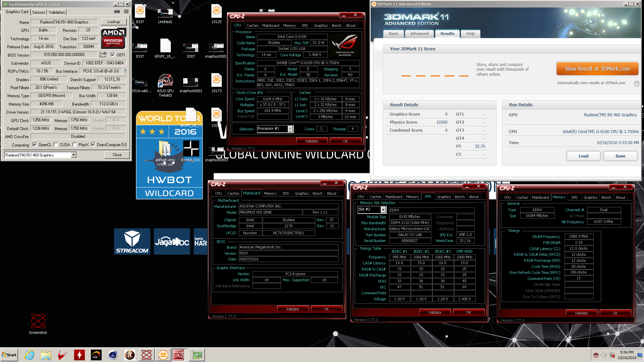This screenshot has width=644, height=362.
Task: Click the disconnected network tray icon
Action: point(612,355)
